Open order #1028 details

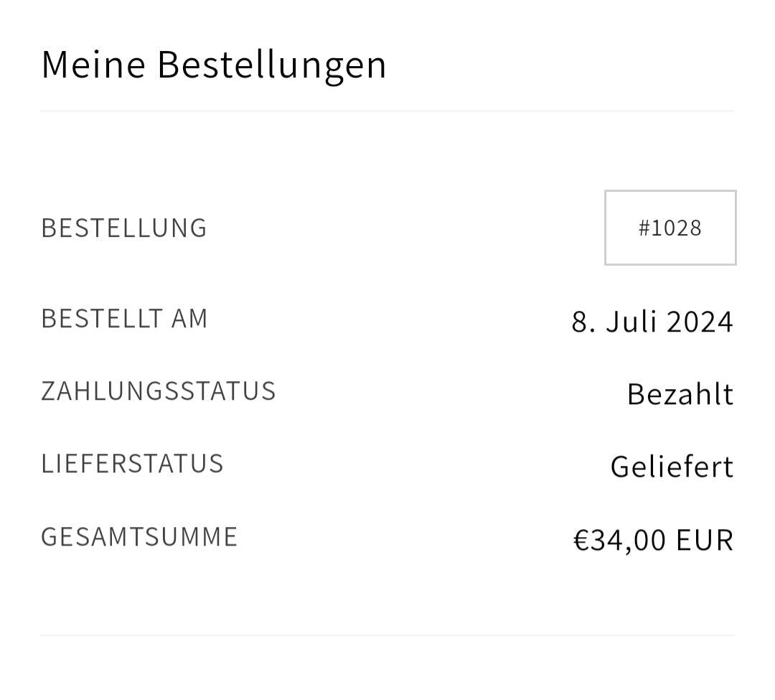670,228
